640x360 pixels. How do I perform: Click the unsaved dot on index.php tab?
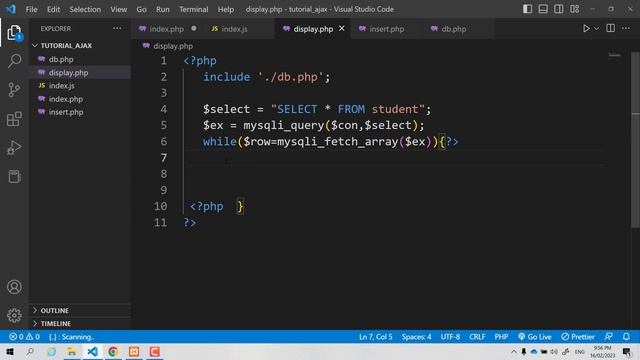194,29
